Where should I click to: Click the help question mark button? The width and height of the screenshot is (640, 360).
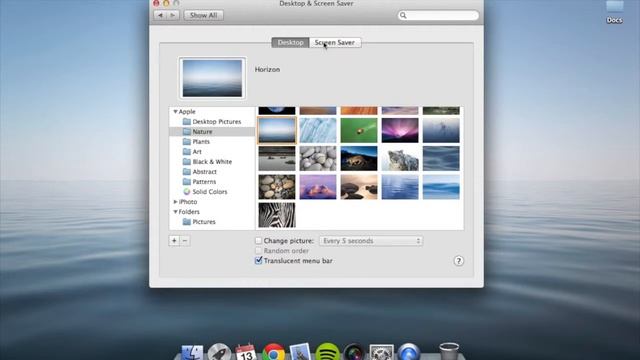point(458,261)
